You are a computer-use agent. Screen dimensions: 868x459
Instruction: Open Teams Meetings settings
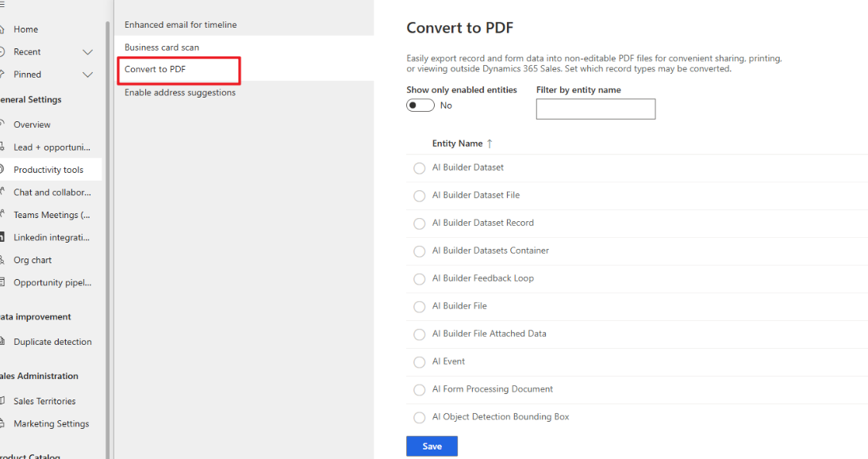coord(52,215)
